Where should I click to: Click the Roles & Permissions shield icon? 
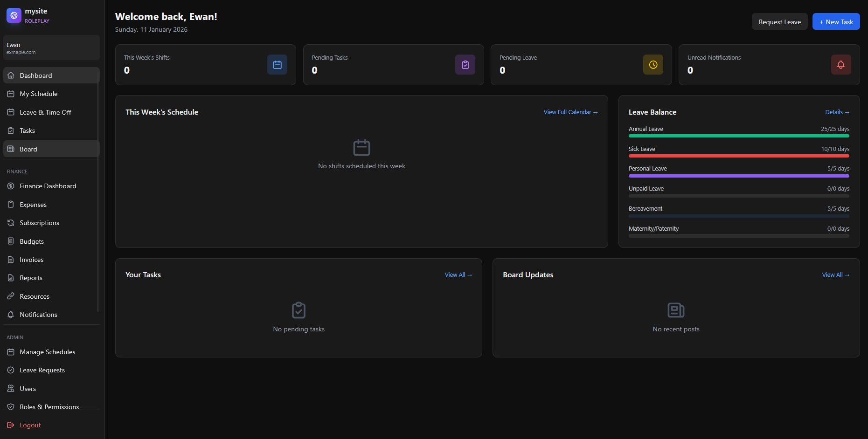point(11,407)
